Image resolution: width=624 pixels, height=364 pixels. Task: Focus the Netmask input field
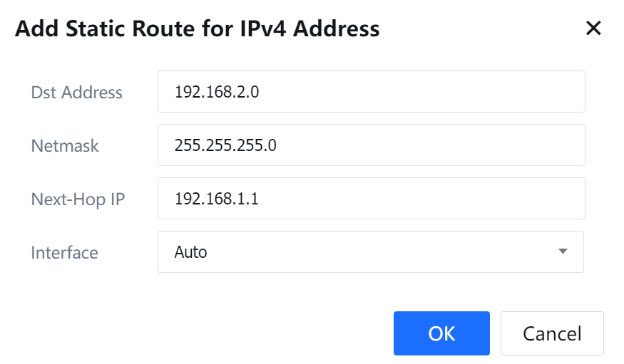point(371,145)
